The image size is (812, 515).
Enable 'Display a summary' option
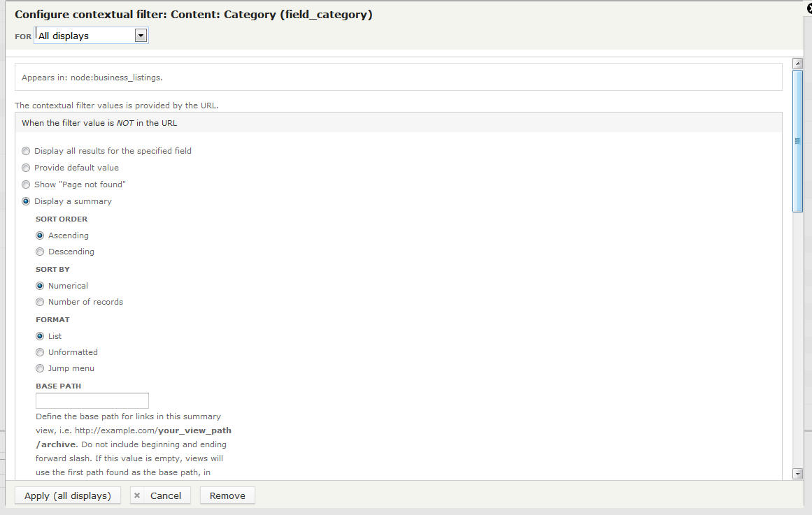[26, 201]
